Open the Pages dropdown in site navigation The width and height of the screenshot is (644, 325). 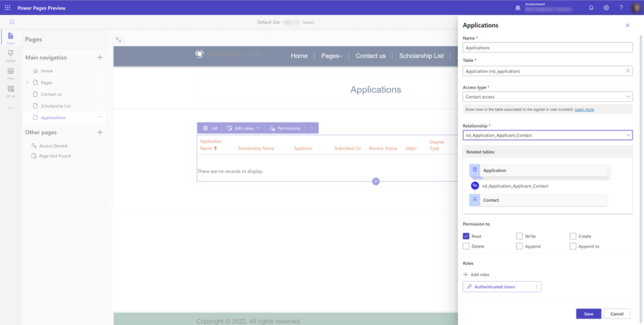(332, 56)
